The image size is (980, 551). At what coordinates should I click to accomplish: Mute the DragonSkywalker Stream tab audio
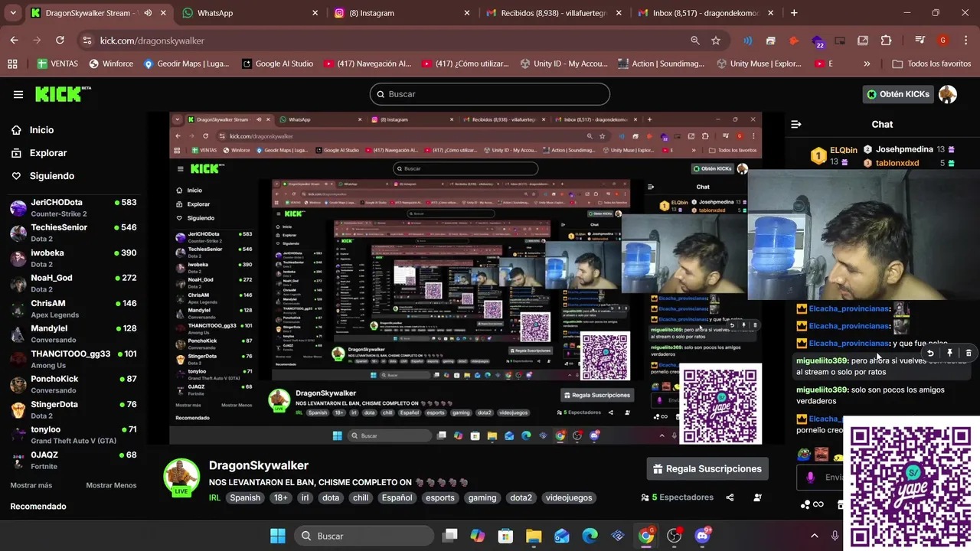[x=148, y=13]
